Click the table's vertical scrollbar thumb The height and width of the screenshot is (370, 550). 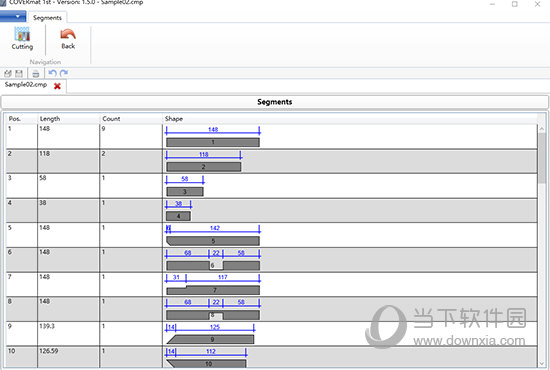click(x=542, y=158)
